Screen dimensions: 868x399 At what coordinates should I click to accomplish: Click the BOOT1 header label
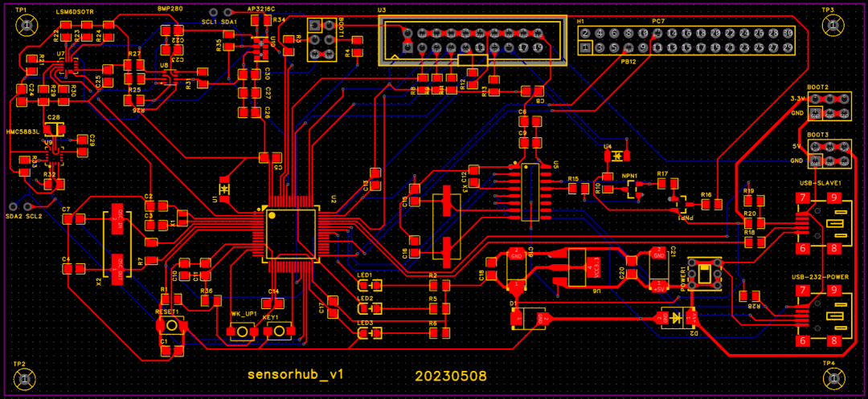pyautogui.click(x=341, y=29)
